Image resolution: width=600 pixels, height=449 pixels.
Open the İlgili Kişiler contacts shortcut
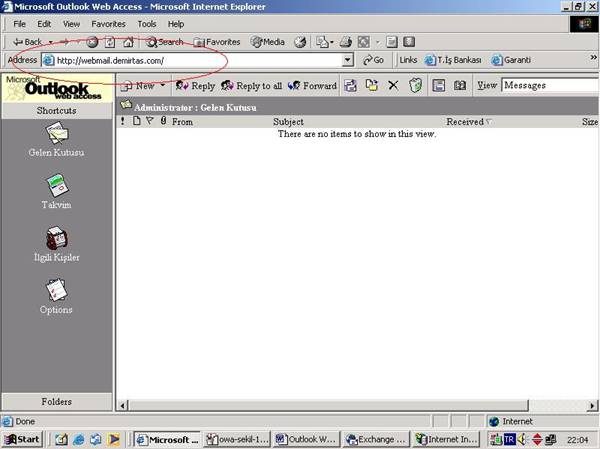(57, 238)
